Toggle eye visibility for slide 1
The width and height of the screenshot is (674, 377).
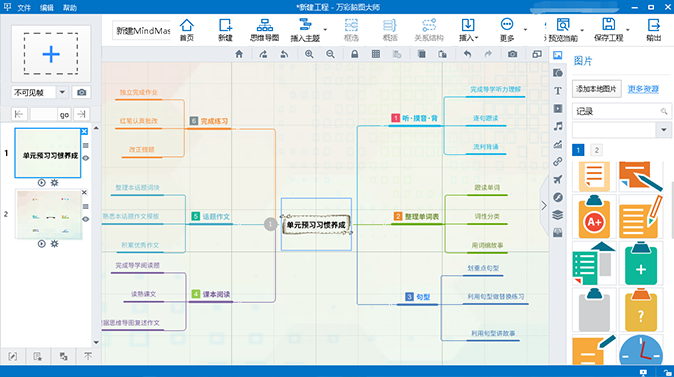86,158
